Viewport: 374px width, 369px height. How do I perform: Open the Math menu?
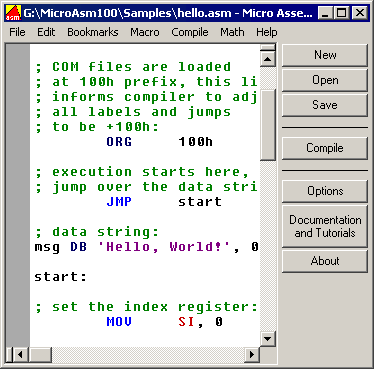(x=232, y=32)
